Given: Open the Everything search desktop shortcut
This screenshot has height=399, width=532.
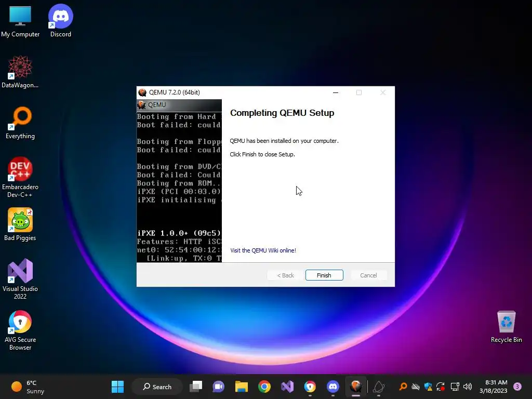Looking at the screenshot, I should pyautogui.click(x=20, y=123).
